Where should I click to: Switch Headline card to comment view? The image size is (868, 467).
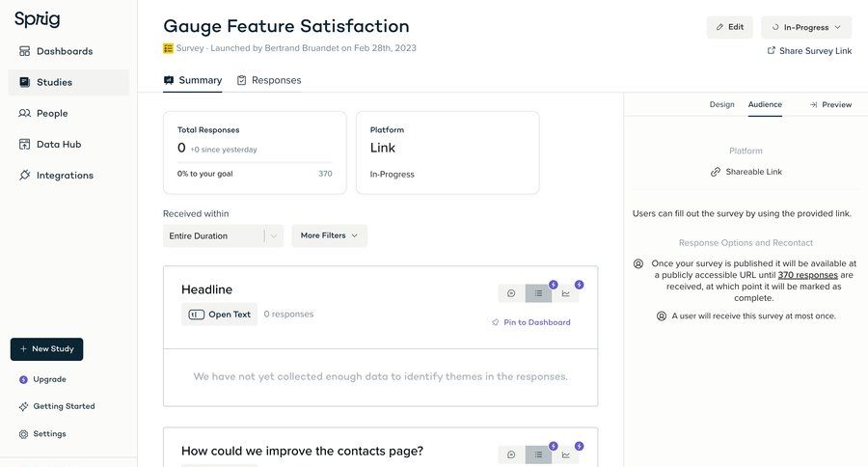(x=511, y=293)
